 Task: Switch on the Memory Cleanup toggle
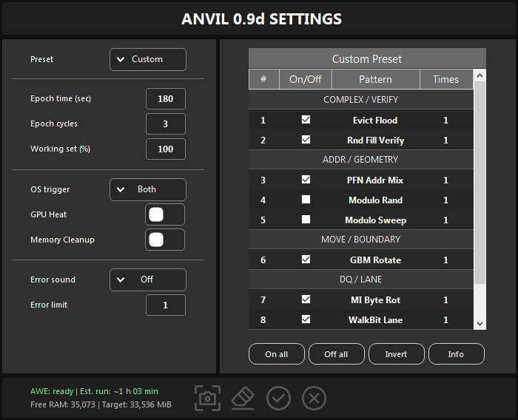pyautogui.click(x=165, y=240)
